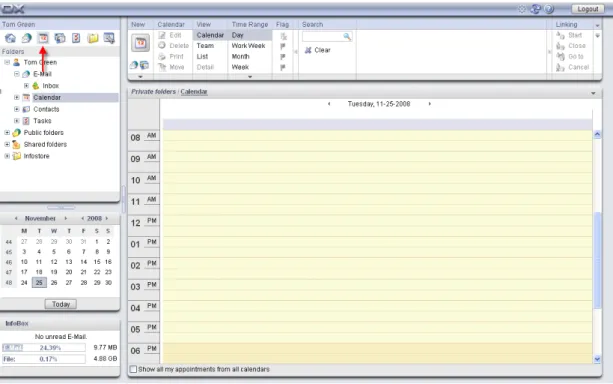
Task: Click the refresh globe icon
Action: [x=535, y=9]
